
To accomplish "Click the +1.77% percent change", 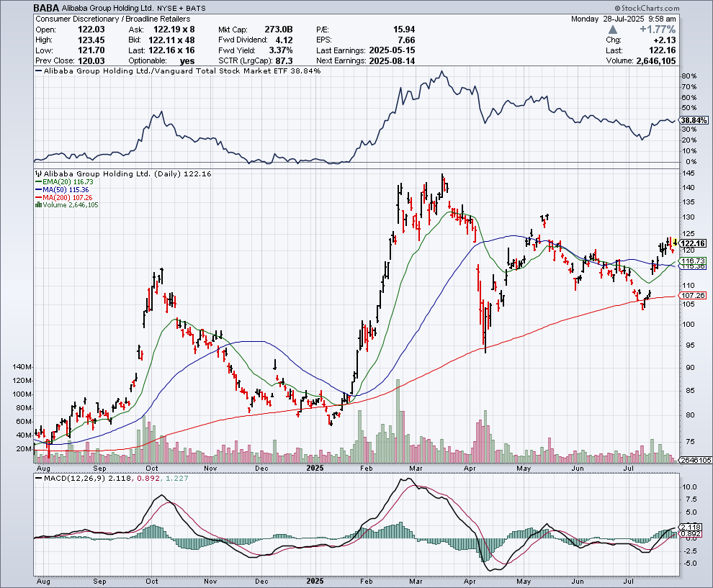I will click(x=658, y=30).
